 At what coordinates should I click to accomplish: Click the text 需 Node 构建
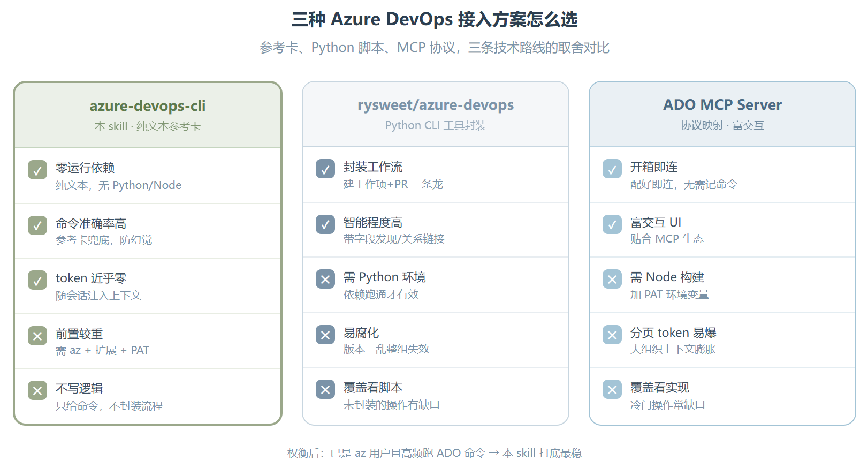[667, 277]
